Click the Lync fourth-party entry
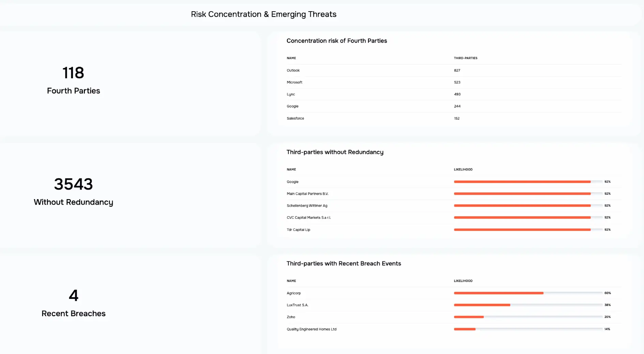 [x=291, y=94]
